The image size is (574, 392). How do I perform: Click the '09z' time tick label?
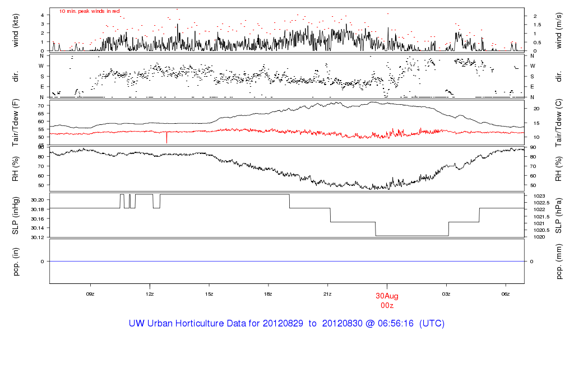point(90,294)
